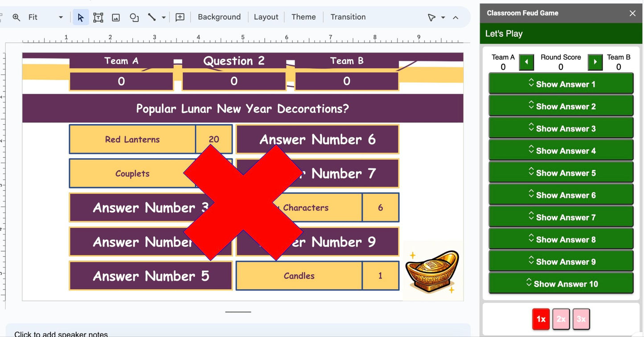
Task: Enable the 3x score multiplier
Action: 581,319
